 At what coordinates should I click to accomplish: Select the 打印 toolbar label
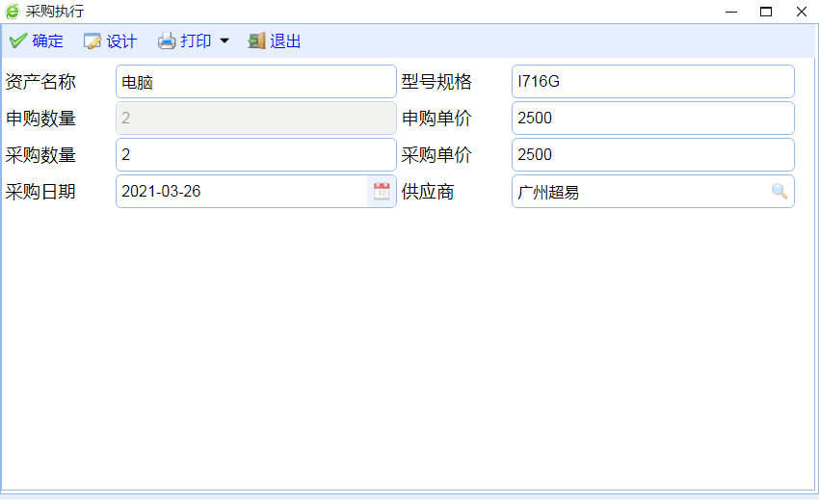click(x=196, y=41)
